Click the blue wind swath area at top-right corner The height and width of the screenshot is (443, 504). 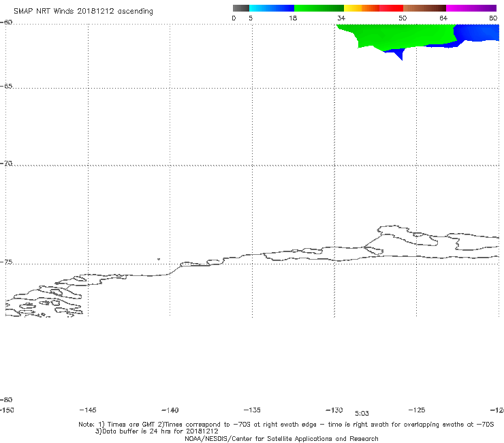coord(477,32)
